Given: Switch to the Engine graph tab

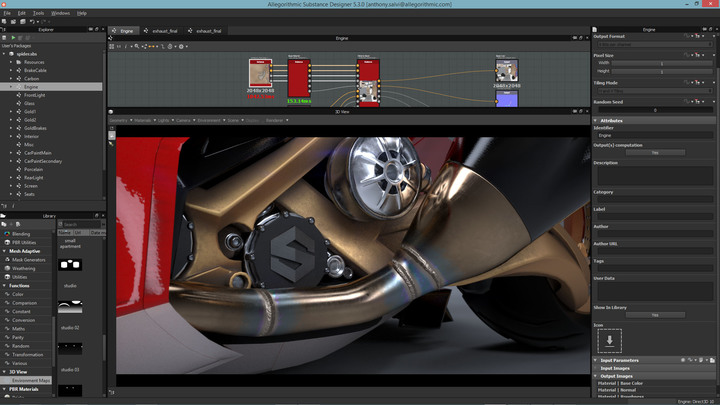Looking at the screenshot, I should (123, 31).
